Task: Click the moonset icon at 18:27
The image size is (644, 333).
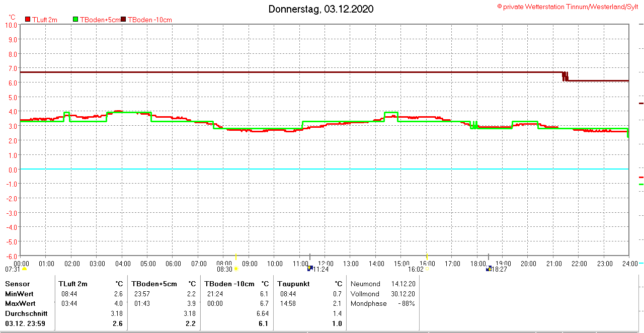Action: [489, 269]
